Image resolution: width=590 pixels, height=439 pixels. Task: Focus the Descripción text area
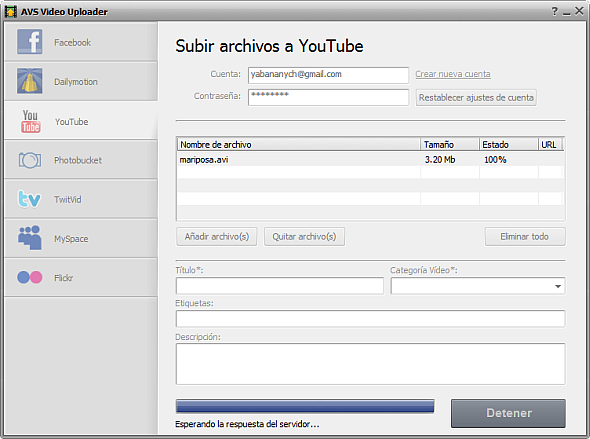[370, 364]
